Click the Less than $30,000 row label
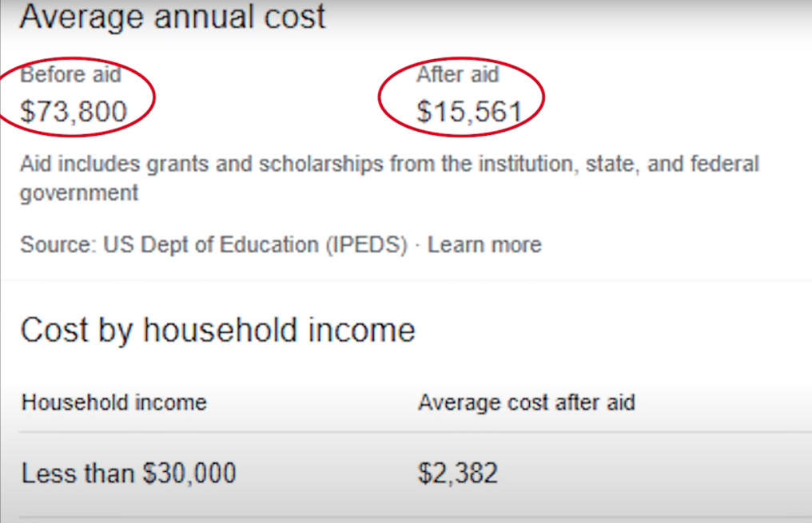 pyautogui.click(x=129, y=473)
